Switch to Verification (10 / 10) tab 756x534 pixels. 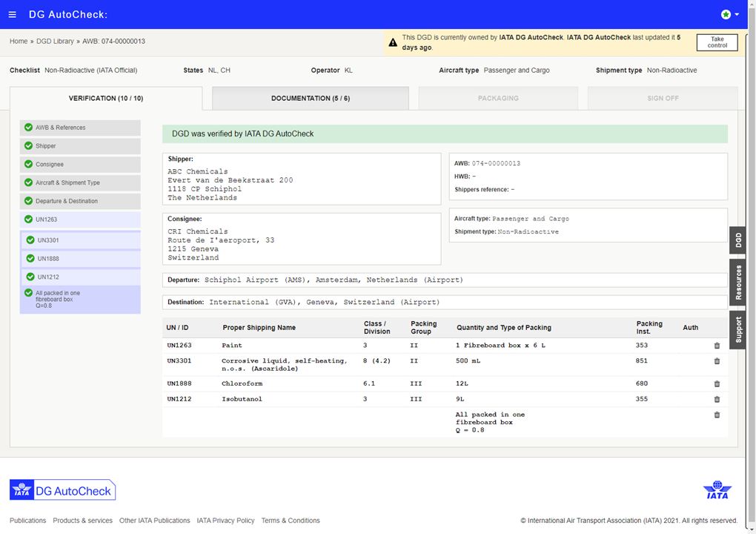(106, 99)
